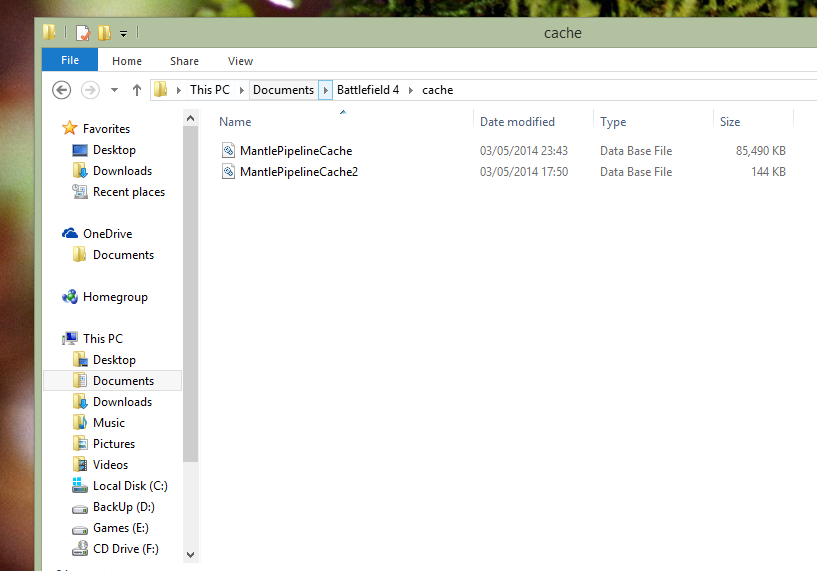817x571 pixels.
Task: Open Desktop under Favorites
Action: coord(114,150)
